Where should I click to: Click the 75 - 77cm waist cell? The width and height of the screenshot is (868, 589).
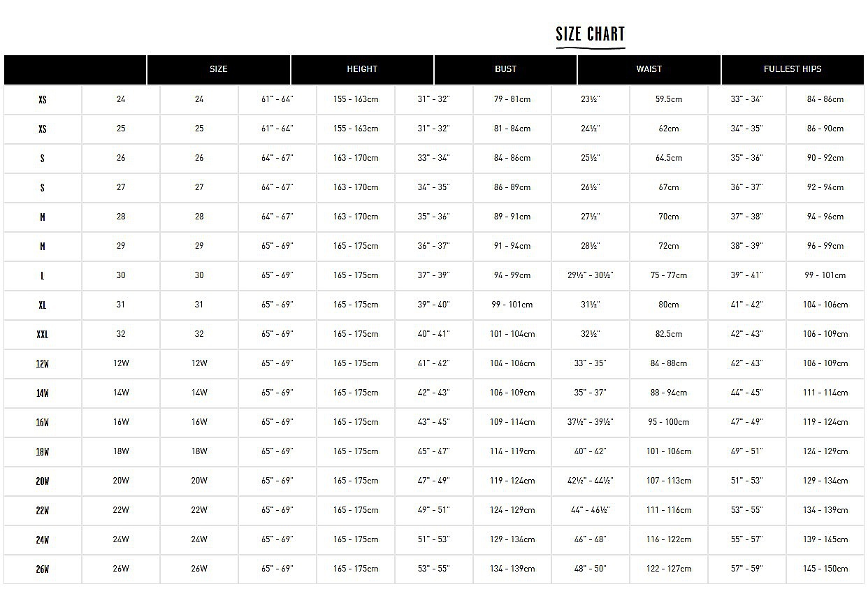pos(669,275)
